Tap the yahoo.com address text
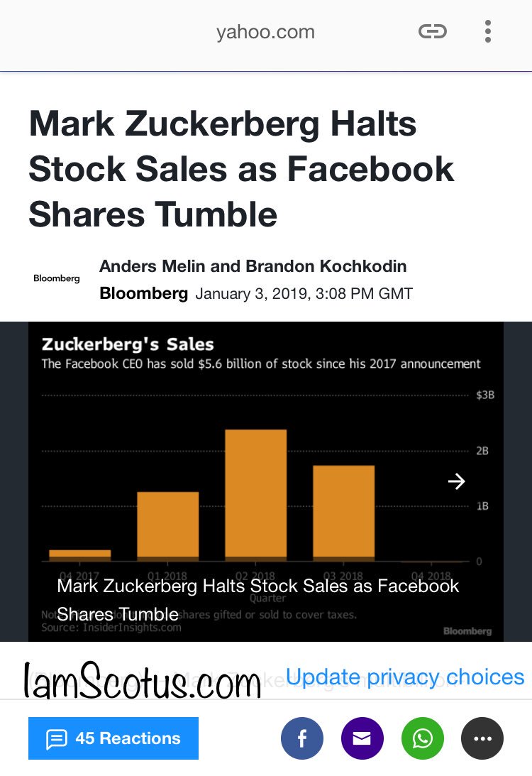 [265, 32]
